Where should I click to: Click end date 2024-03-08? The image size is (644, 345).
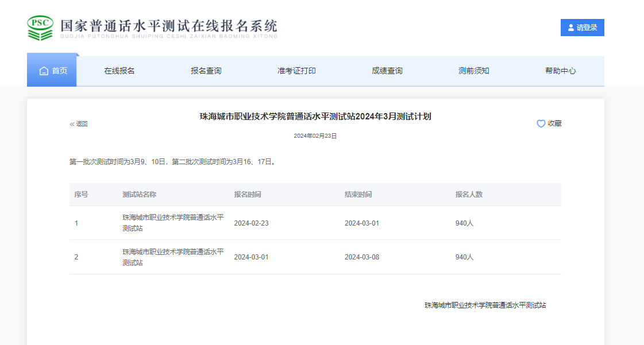tap(362, 257)
